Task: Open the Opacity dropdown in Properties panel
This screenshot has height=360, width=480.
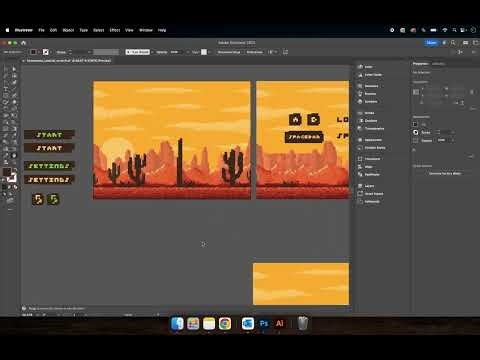Action: (453, 140)
